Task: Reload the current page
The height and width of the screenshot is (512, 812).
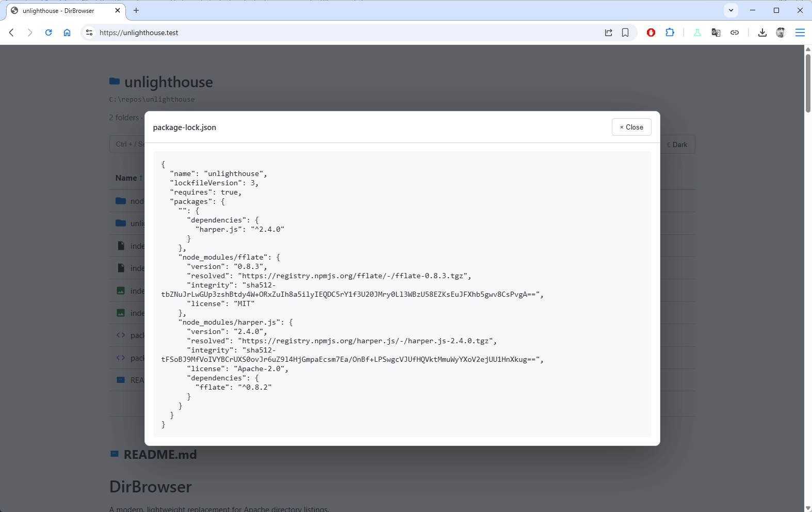Action: (48, 33)
